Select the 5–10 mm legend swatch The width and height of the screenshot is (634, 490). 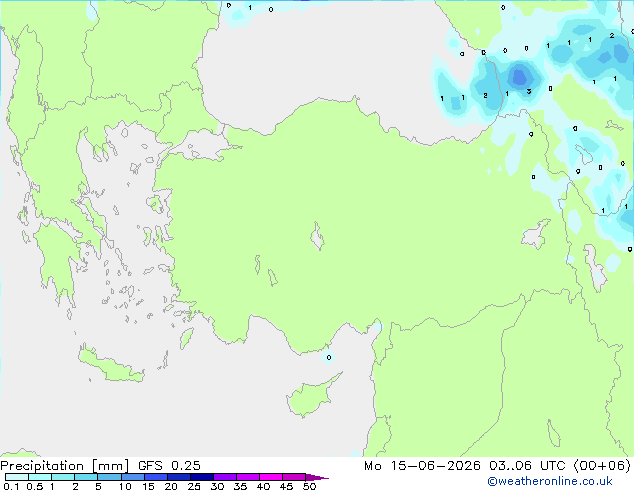click(109, 477)
